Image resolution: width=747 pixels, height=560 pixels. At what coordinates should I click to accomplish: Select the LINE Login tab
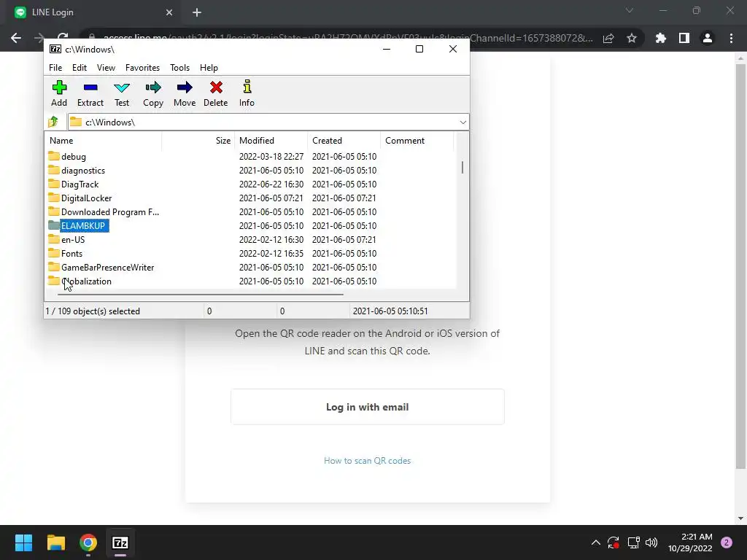(x=94, y=12)
